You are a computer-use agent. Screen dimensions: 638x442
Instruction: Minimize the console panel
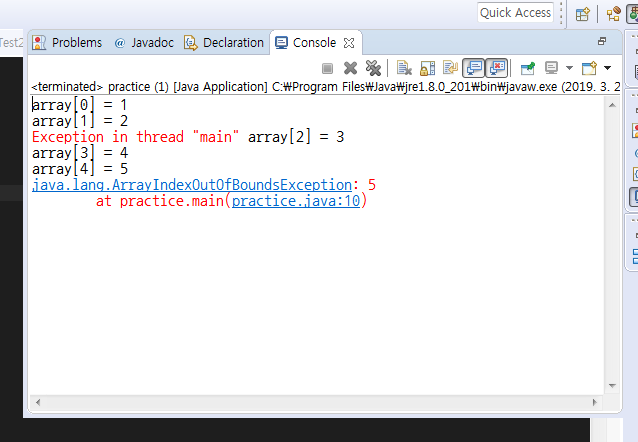pos(602,42)
